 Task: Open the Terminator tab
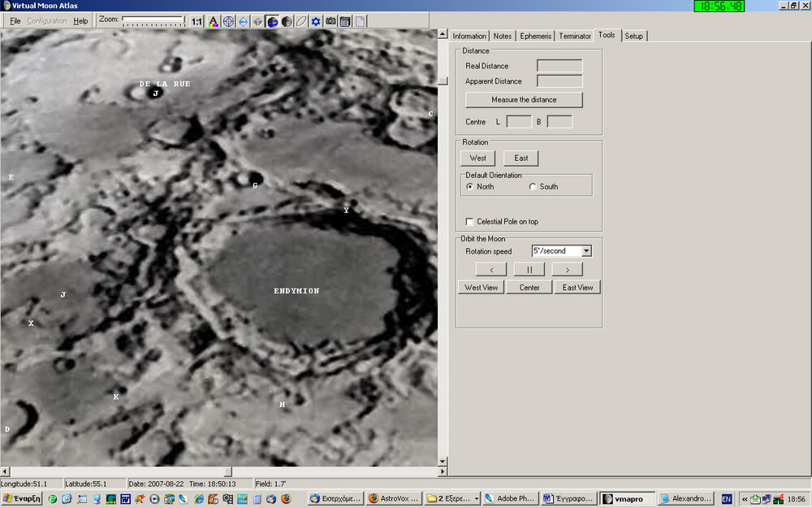point(574,36)
